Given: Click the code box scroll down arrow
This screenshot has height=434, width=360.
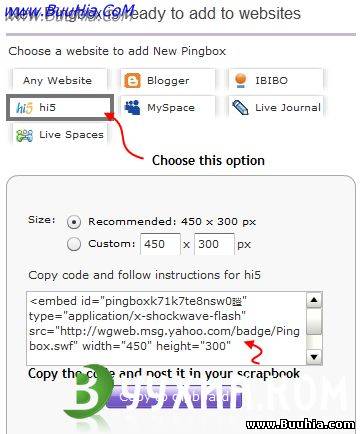Looking at the screenshot, I should point(314,357).
